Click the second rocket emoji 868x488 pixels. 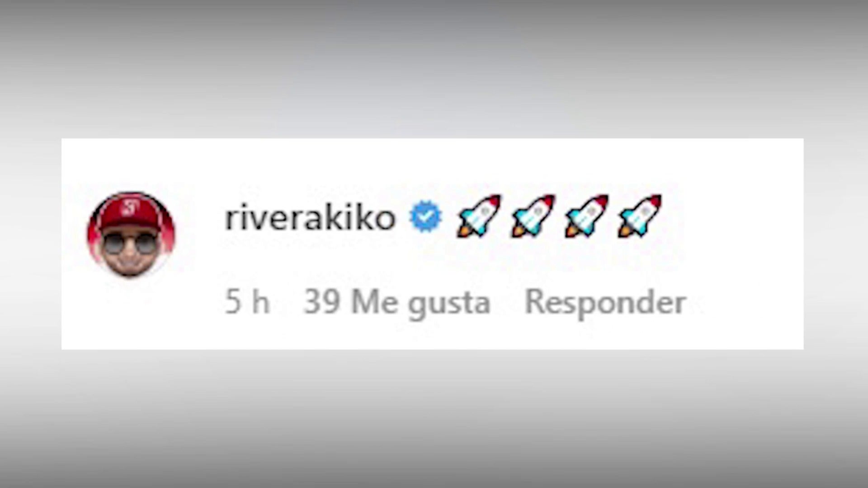533,216
